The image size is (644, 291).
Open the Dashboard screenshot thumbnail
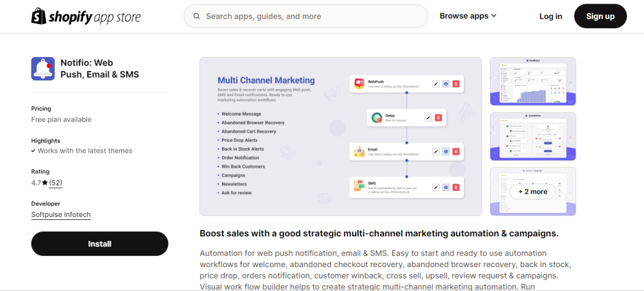point(533,81)
